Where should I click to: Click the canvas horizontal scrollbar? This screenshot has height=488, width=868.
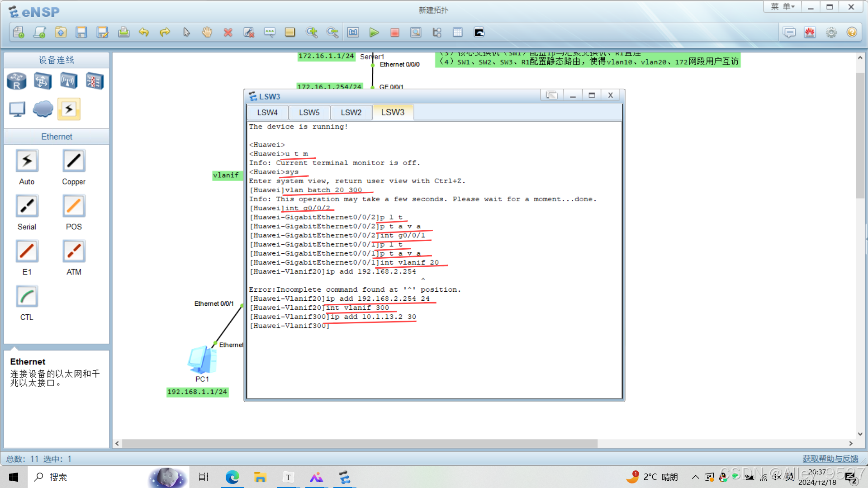(360, 444)
